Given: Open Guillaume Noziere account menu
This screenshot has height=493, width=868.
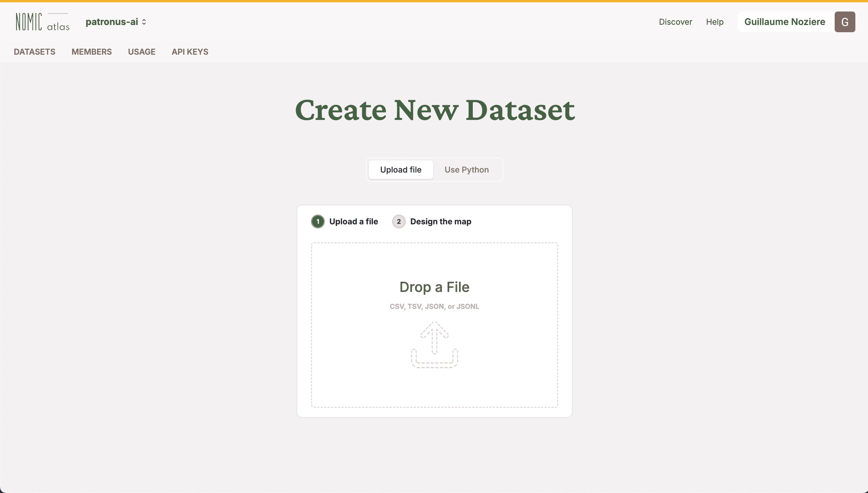Looking at the screenshot, I should point(784,22).
